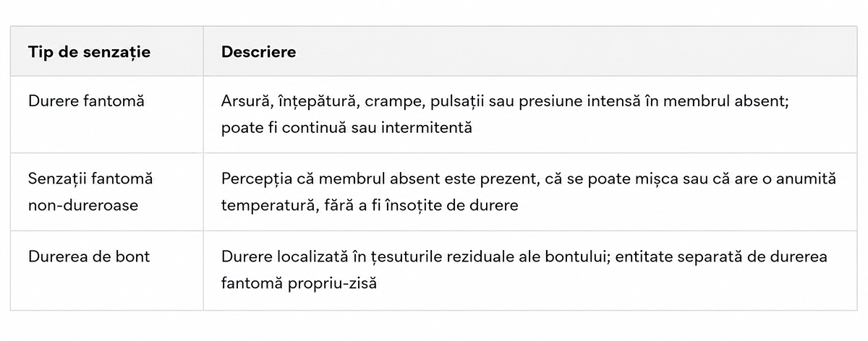The height and width of the screenshot is (341, 868).
Task: Click description starting 'Durere localizată în țesuturile'
Action: click(x=524, y=270)
